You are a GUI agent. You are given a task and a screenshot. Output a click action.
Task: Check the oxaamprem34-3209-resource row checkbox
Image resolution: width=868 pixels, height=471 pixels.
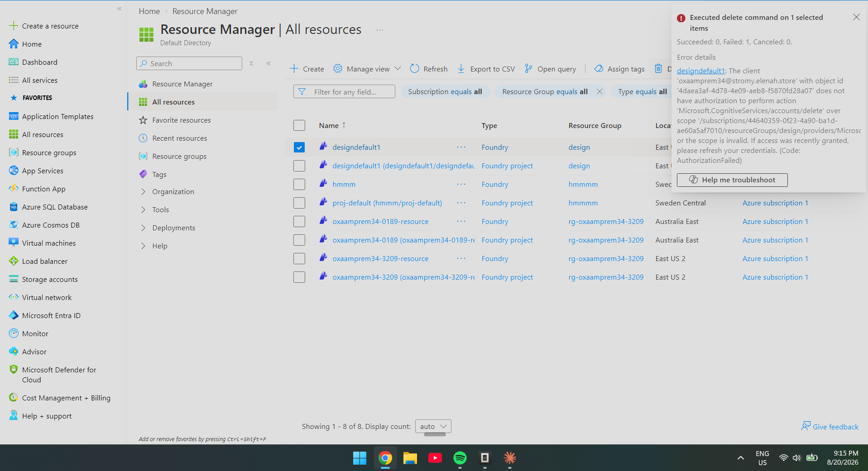(x=299, y=259)
